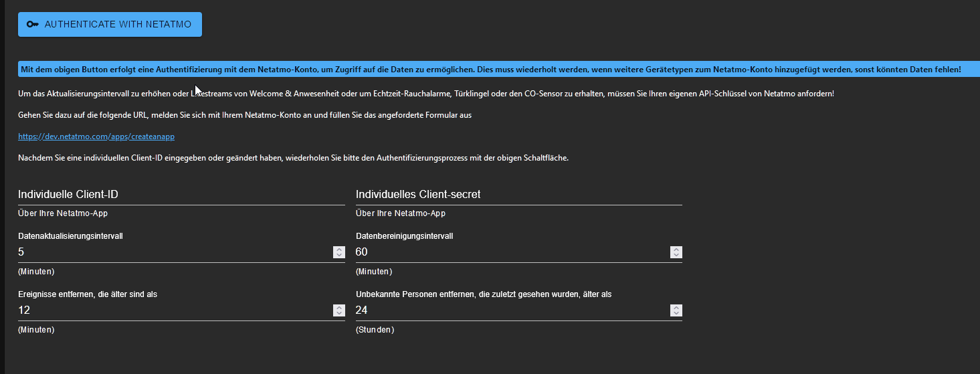Focus the Individuelles Client-secret input field
This screenshot has width=980, height=374.
[519, 194]
